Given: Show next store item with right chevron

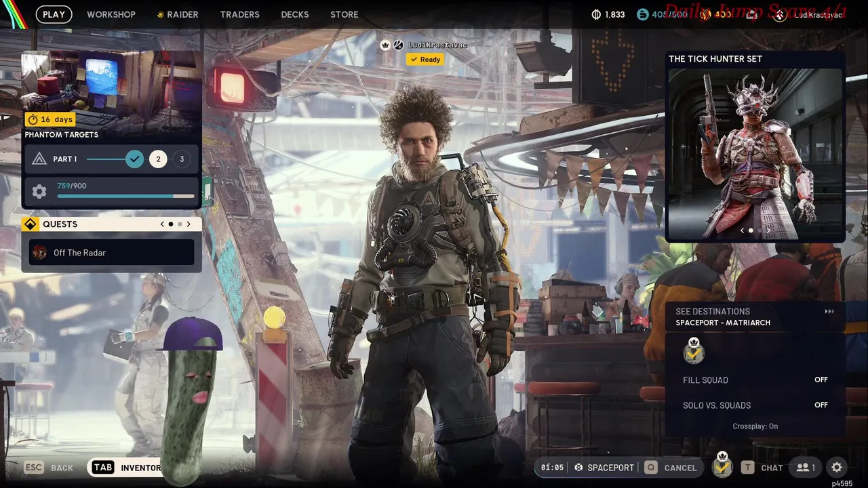Looking at the screenshot, I should (768, 230).
